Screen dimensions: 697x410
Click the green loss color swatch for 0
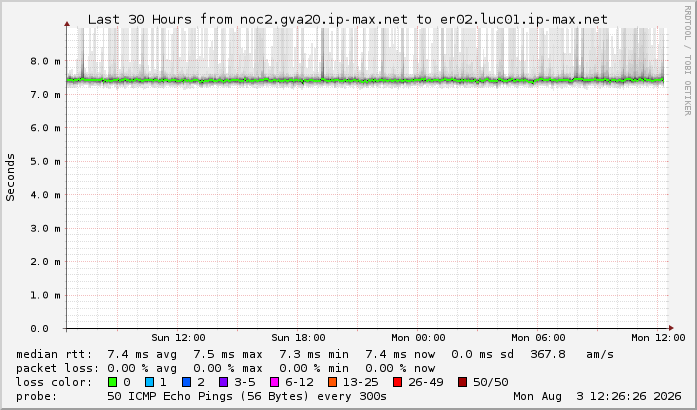pyautogui.click(x=112, y=382)
